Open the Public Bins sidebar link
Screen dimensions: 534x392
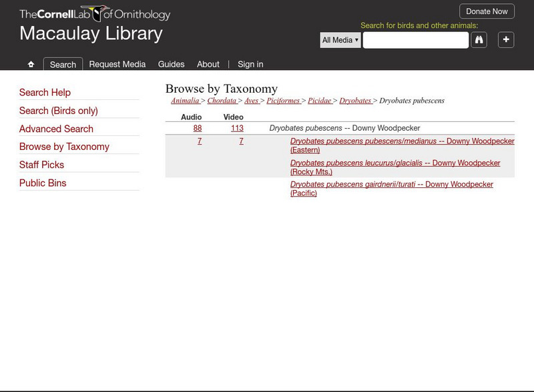pos(43,183)
